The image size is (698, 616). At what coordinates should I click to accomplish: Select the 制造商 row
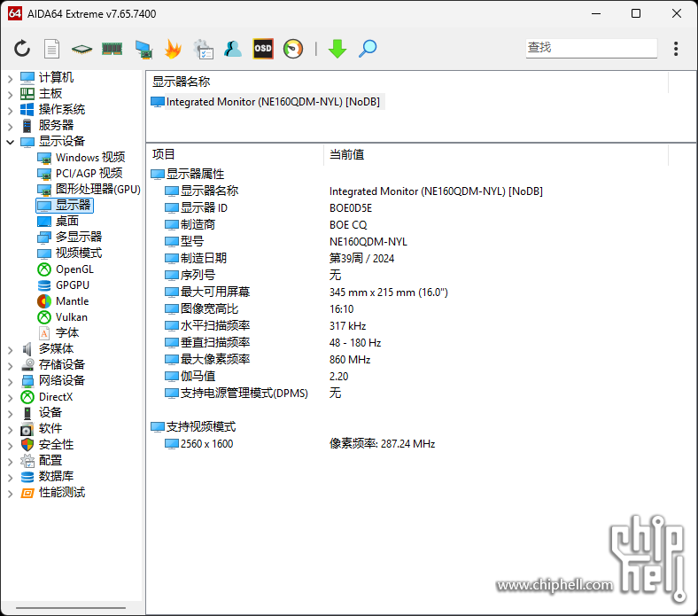pos(198,224)
